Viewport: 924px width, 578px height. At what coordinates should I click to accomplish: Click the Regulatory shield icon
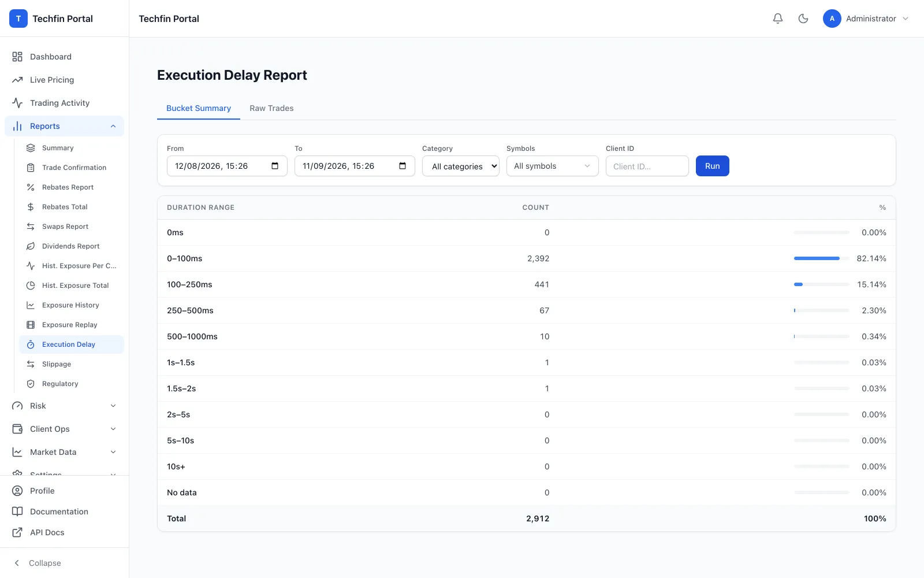point(31,384)
